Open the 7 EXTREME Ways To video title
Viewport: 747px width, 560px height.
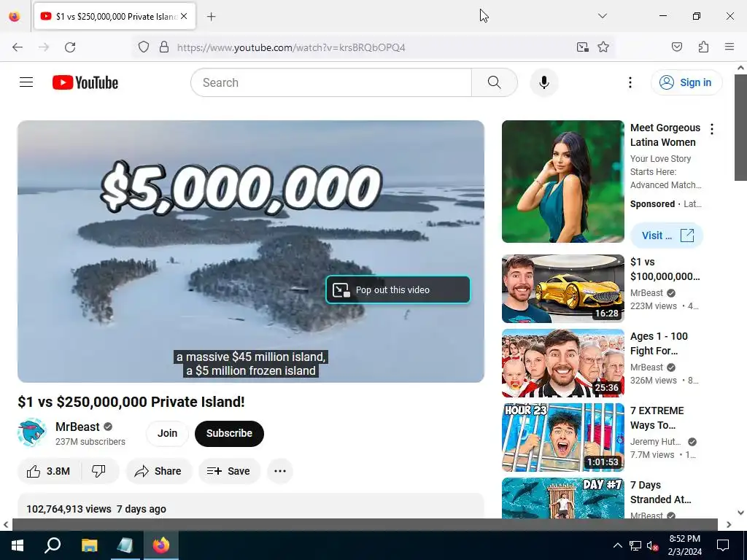click(657, 418)
